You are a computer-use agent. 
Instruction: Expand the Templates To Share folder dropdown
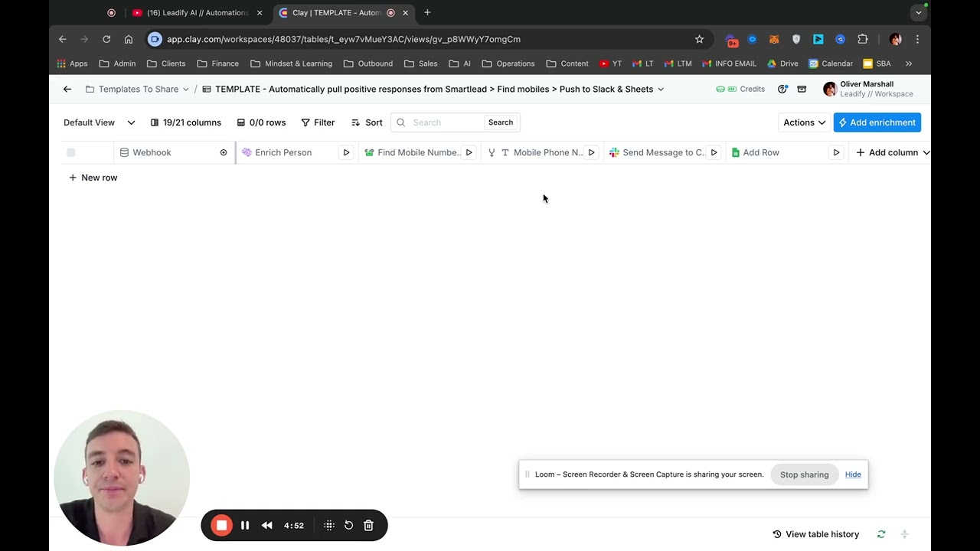tap(185, 90)
